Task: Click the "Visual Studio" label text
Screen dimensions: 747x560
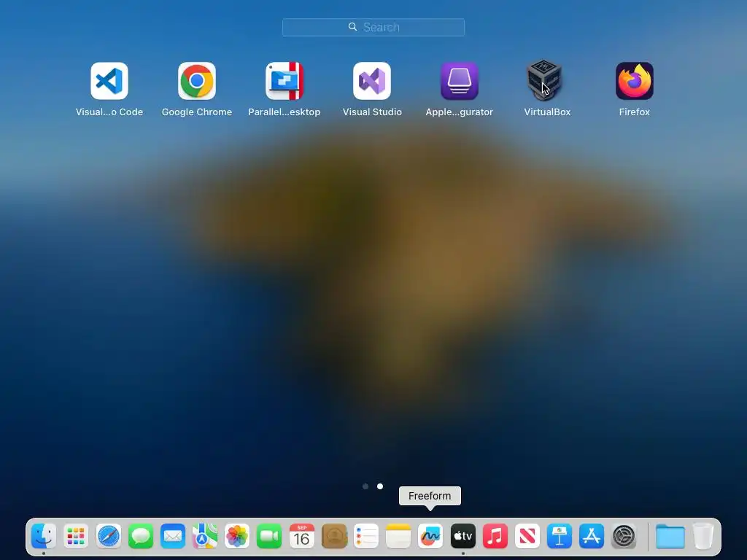Action: click(x=372, y=112)
